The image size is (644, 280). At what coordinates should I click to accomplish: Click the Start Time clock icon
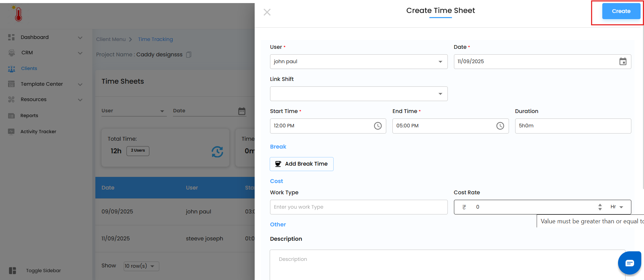coord(378,126)
